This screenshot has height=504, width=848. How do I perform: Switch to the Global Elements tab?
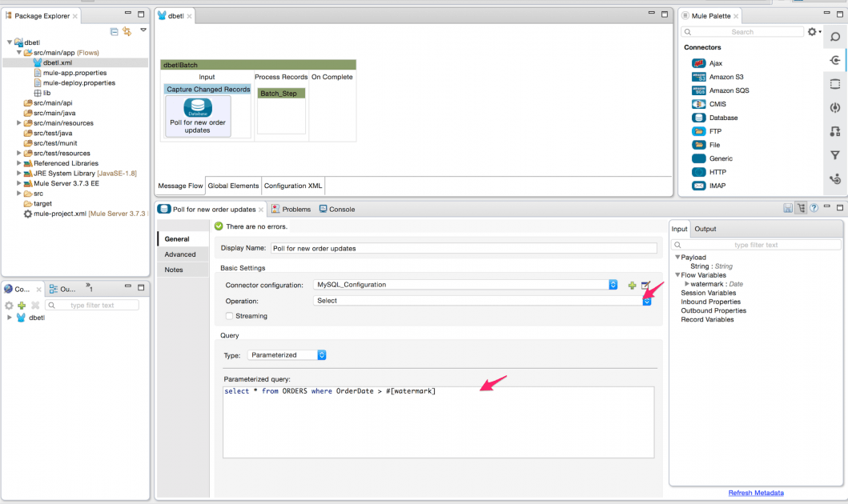point(232,185)
